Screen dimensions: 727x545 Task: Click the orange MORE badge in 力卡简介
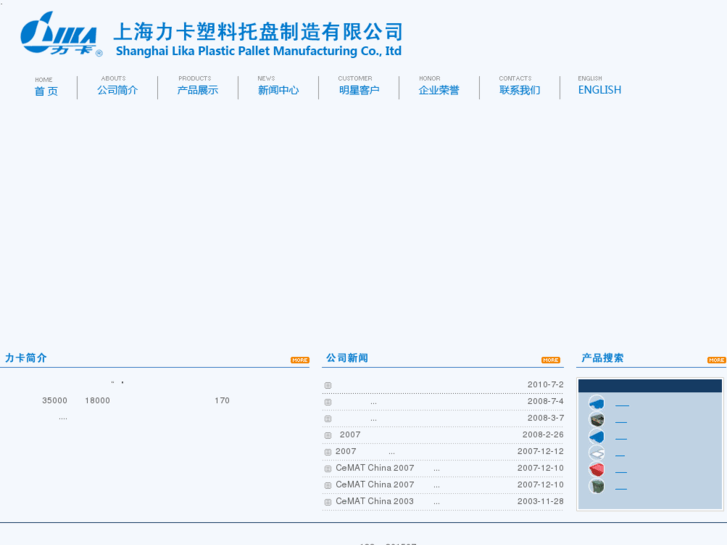click(x=299, y=360)
